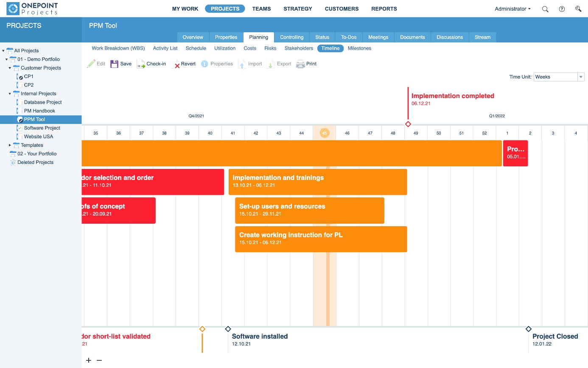The height and width of the screenshot is (368, 588).
Task: Click the Onepoint Projects logo
Action: [x=32, y=8]
